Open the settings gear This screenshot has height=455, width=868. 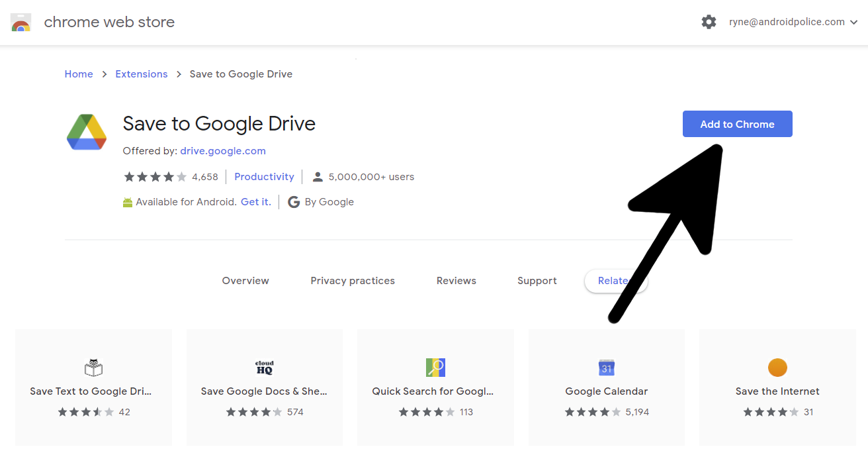click(709, 22)
